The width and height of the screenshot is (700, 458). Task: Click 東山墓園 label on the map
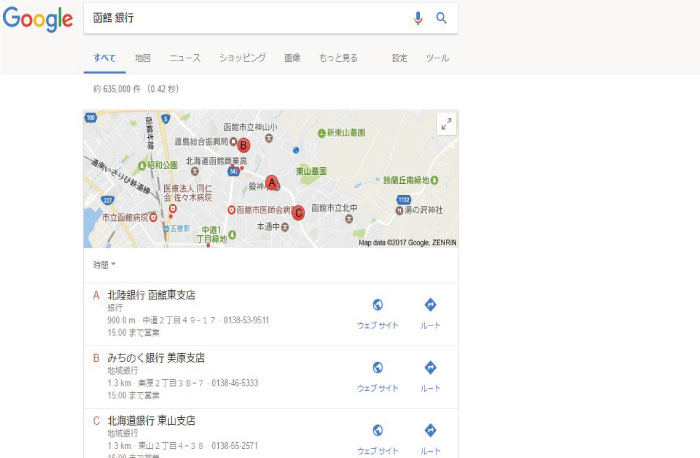click(312, 171)
